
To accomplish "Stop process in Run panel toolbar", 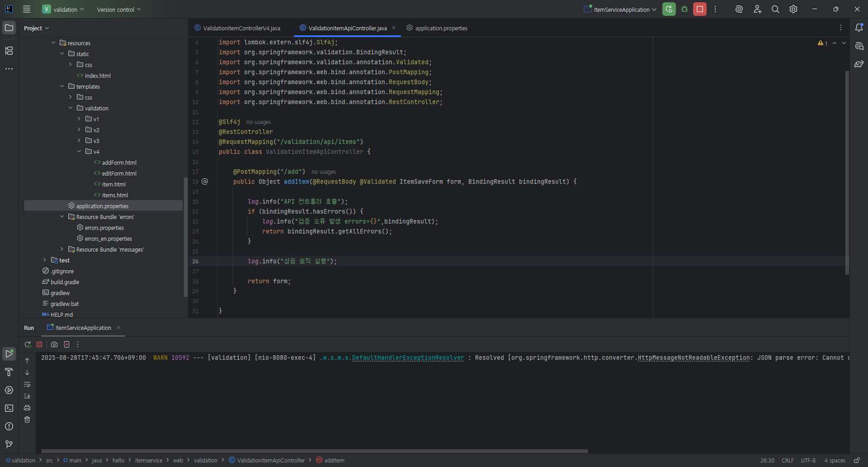I will pyautogui.click(x=39, y=344).
